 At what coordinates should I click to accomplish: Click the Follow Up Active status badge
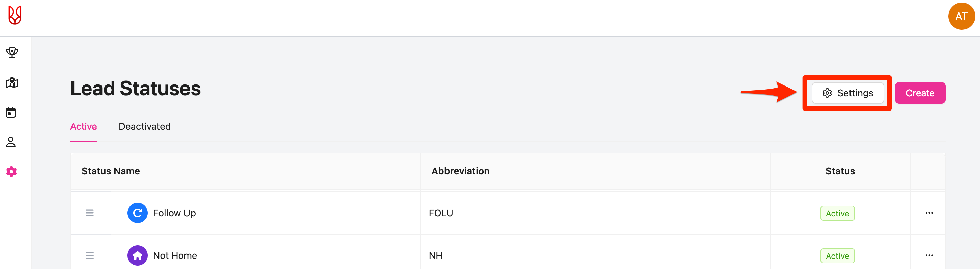tap(837, 213)
